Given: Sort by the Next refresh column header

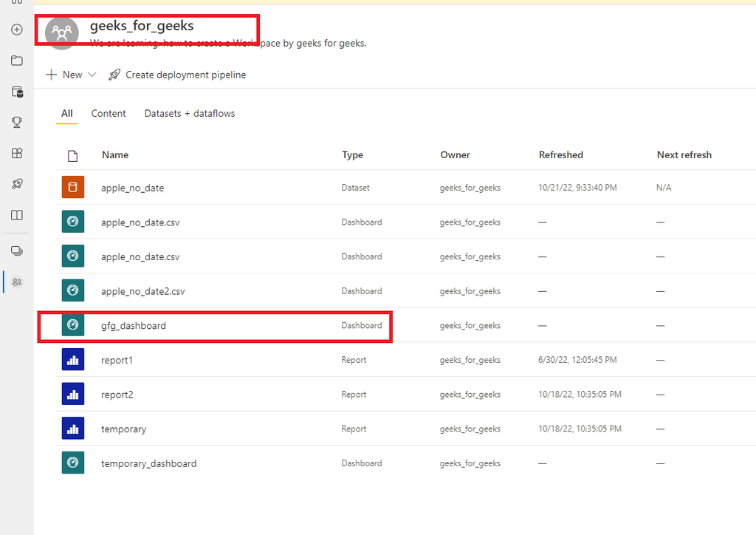Looking at the screenshot, I should click(x=684, y=155).
